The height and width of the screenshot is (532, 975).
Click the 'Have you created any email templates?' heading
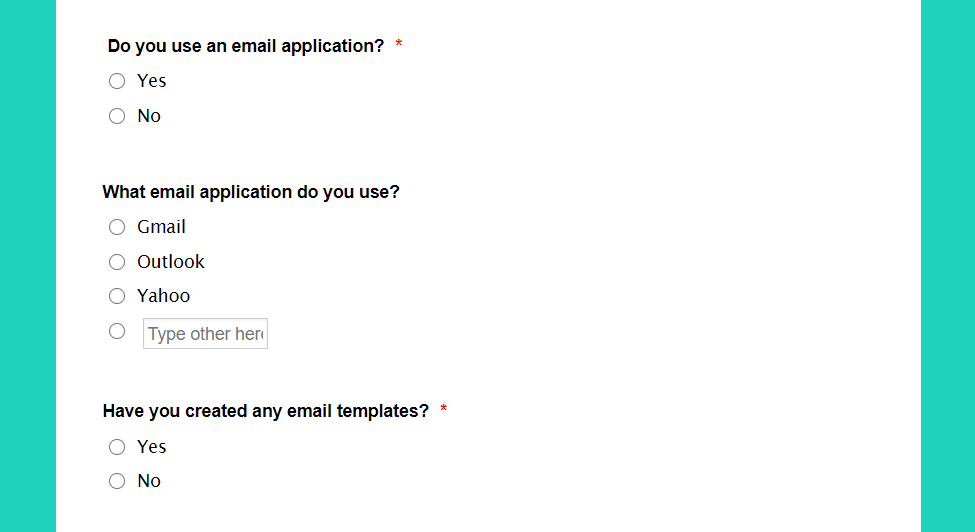pyautogui.click(x=266, y=411)
